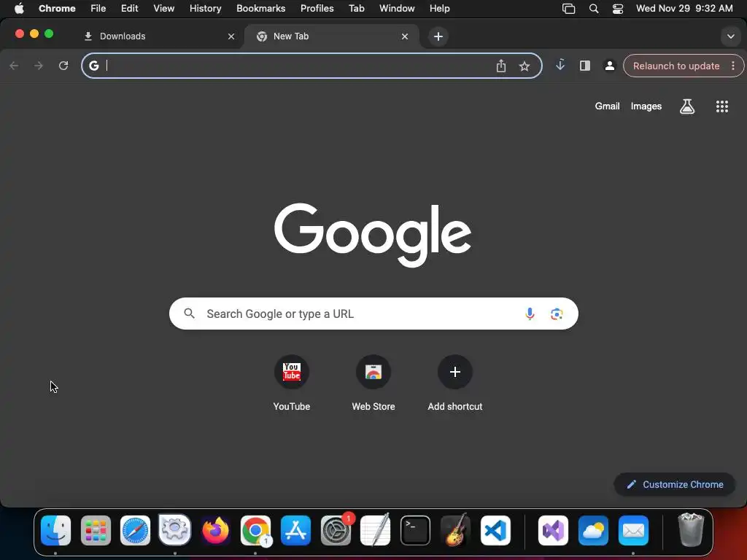Open Weather app from the Dock

coord(593,530)
